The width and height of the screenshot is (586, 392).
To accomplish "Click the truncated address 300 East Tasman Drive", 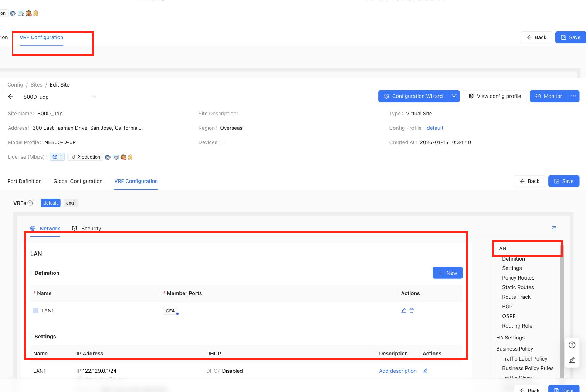I will pyautogui.click(x=88, y=128).
